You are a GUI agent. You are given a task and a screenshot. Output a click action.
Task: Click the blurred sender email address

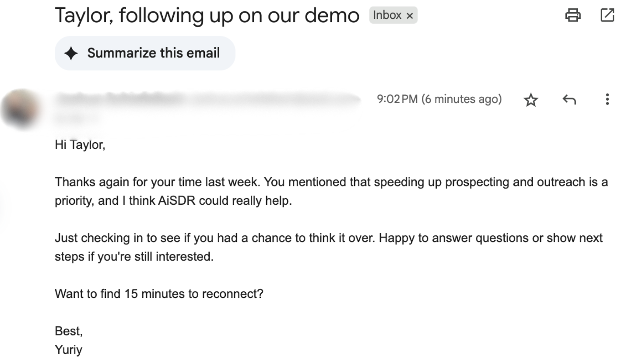(276, 100)
